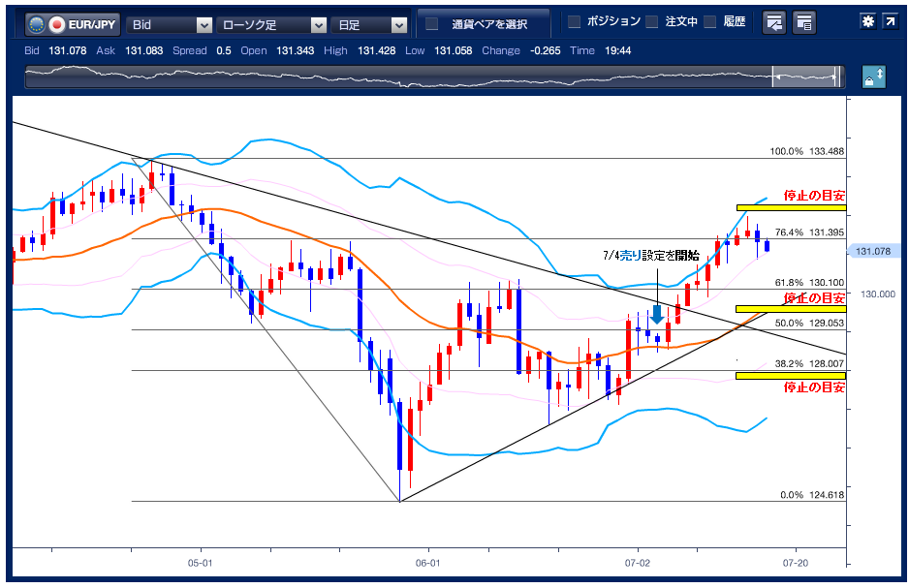Viewport: 909px width, 588px height.
Task: Open the ローソク足 chart type dropdown
Action: tap(271, 25)
